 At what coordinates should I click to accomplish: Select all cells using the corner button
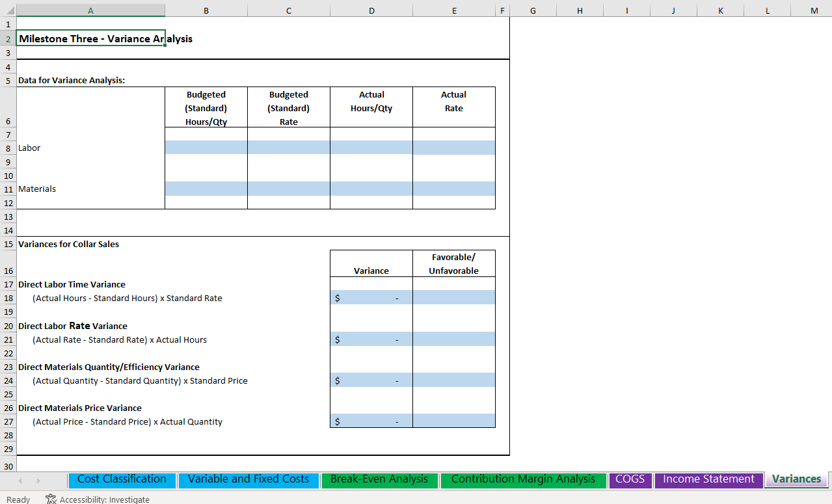[x=9, y=10]
